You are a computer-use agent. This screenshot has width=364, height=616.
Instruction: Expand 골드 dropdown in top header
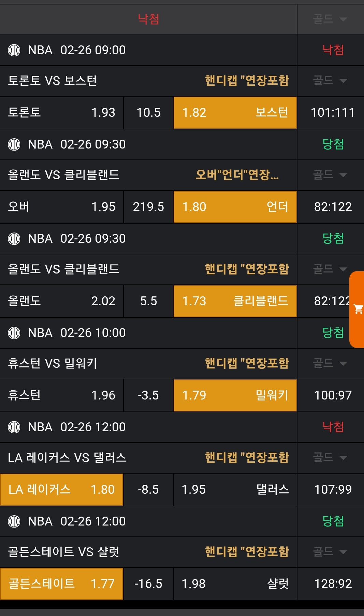coord(330,19)
